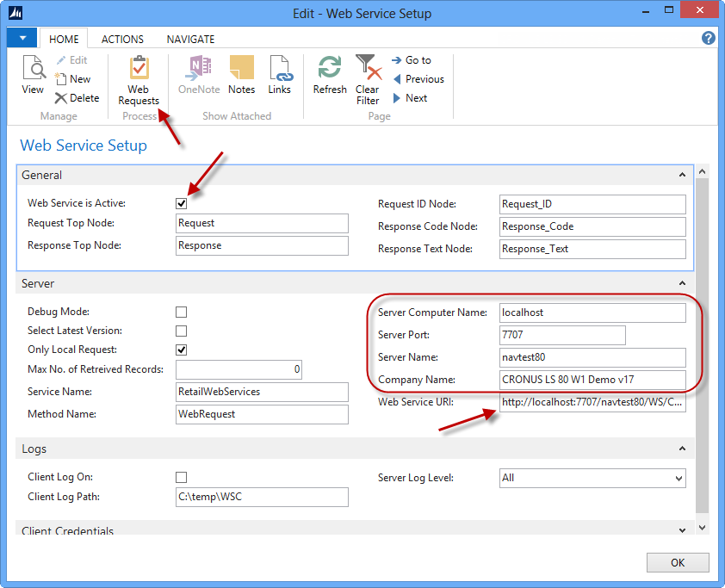
Task: Open the help question mark icon
Action: tap(709, 39)
